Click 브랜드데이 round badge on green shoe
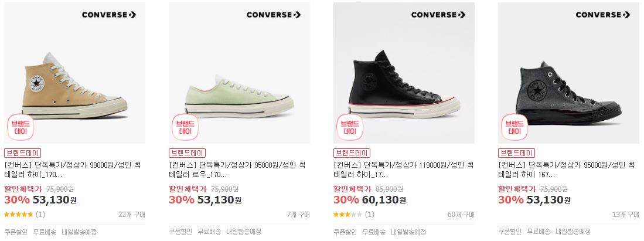 pyautogui.click(x=185, y=127)
